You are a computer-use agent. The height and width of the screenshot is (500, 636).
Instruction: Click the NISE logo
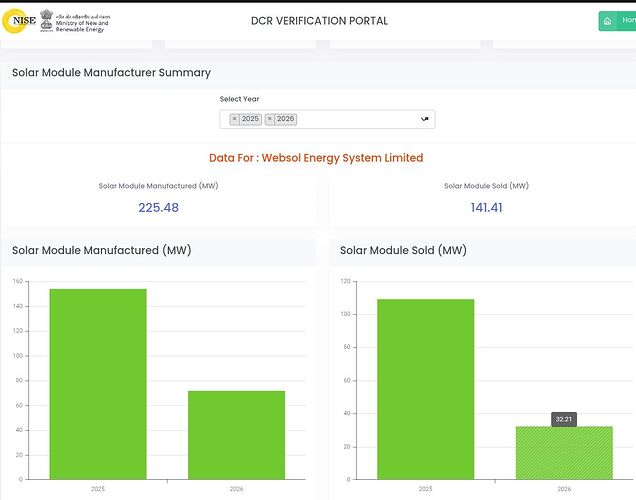coord(19,21)
